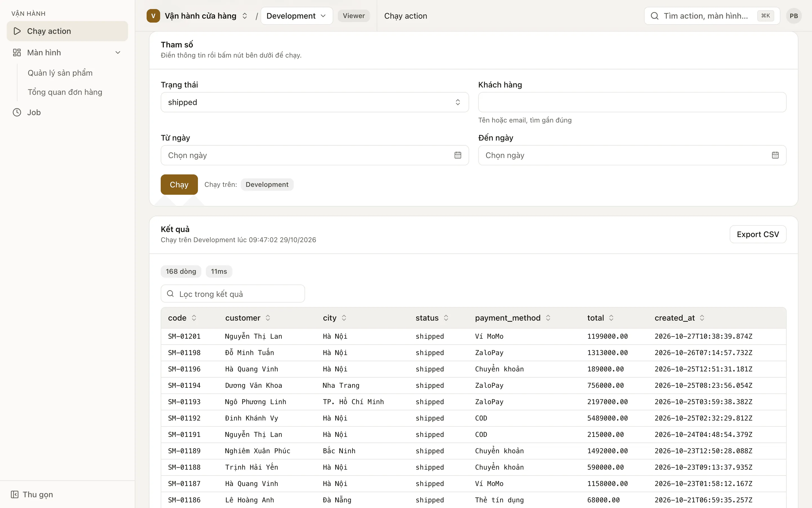Click the Lọc trong kết quả filter field
812x508 pixels.
233,294
